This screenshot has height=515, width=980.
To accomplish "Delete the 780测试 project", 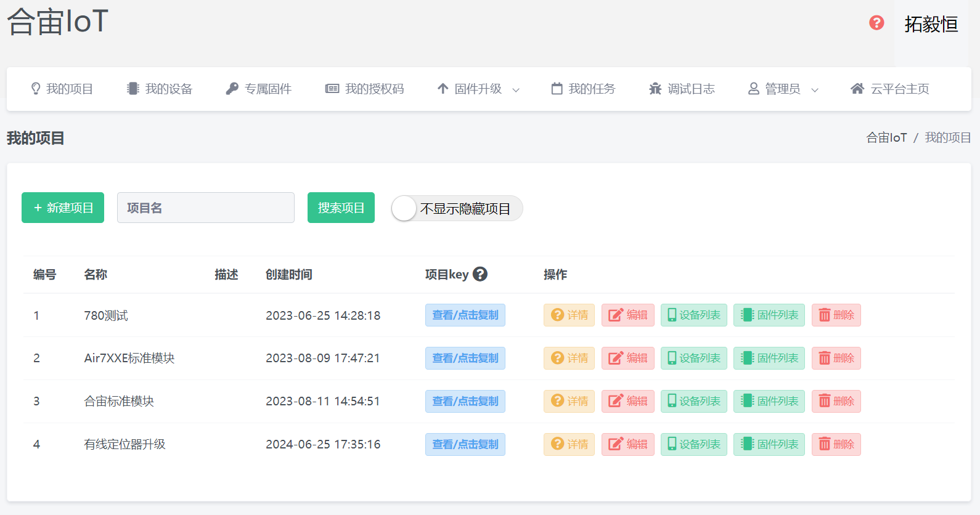I will click(x=836, y=315).
